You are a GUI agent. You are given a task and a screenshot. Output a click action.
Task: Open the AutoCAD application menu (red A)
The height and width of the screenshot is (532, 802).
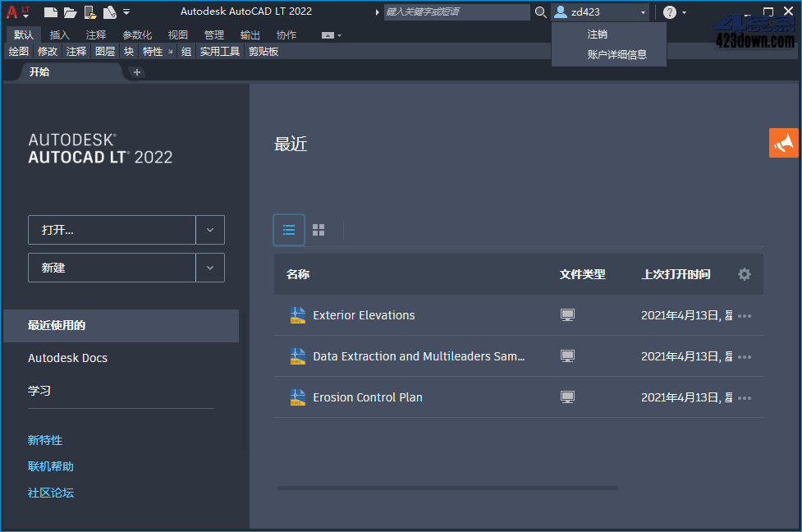coord(11,11)
